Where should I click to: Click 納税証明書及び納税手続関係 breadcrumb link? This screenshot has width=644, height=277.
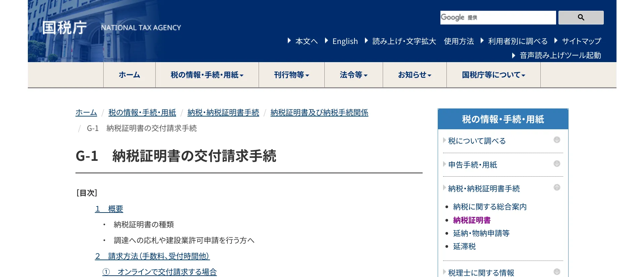[x=319, y=112]
